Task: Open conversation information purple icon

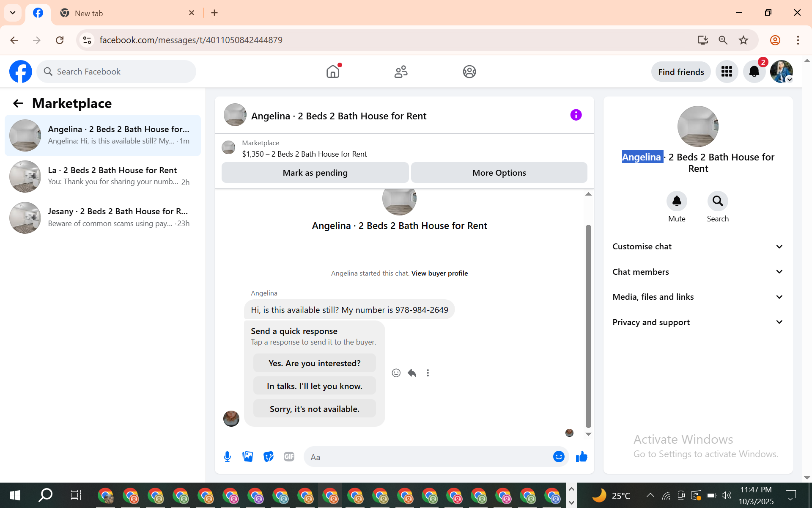Action: [576, 115]
